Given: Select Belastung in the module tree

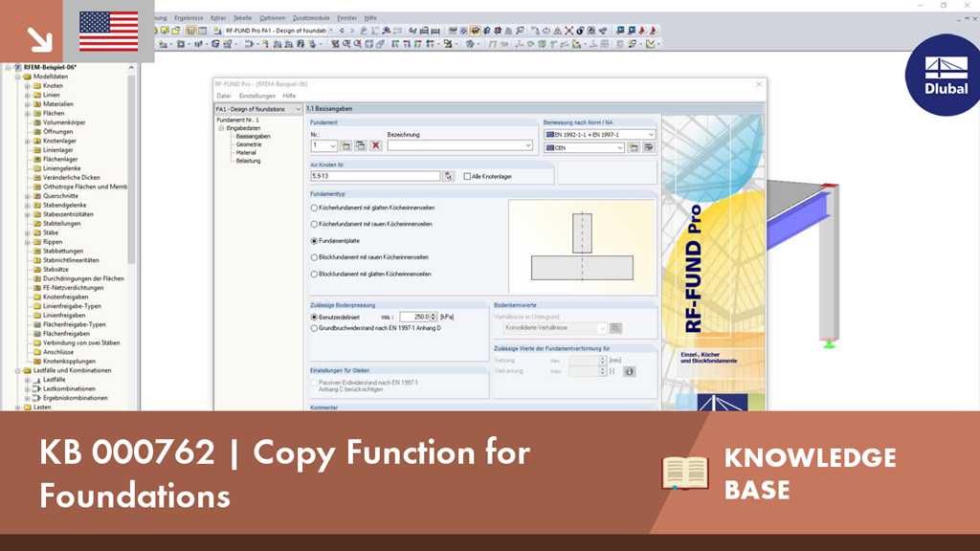Looking at the screenshot, I should click(248, 161).
